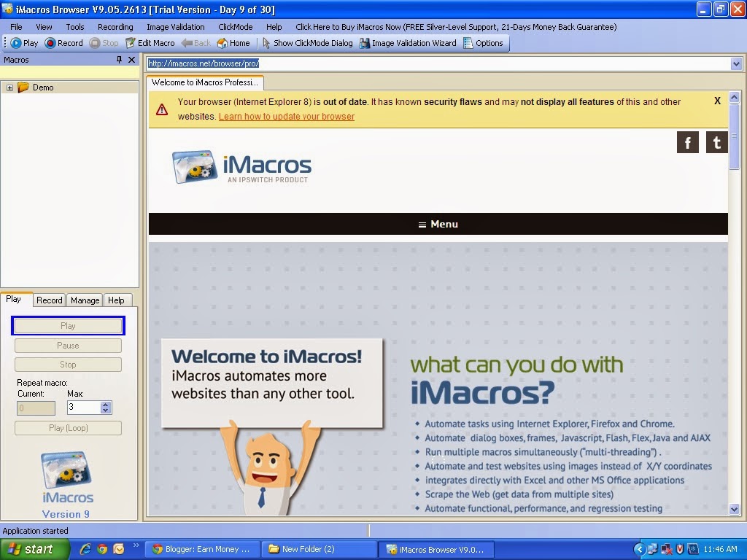
Task: Open the Recording menu
Action: tap(115, 27)
